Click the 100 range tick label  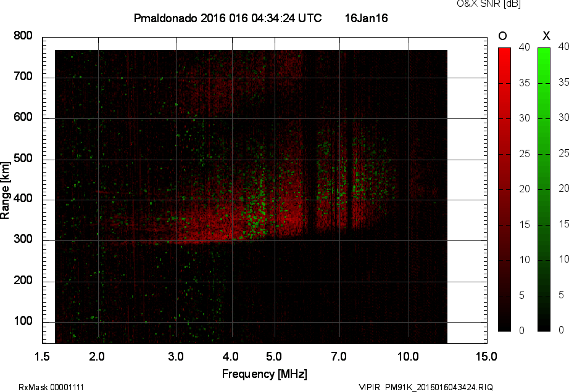coord(23,321)
